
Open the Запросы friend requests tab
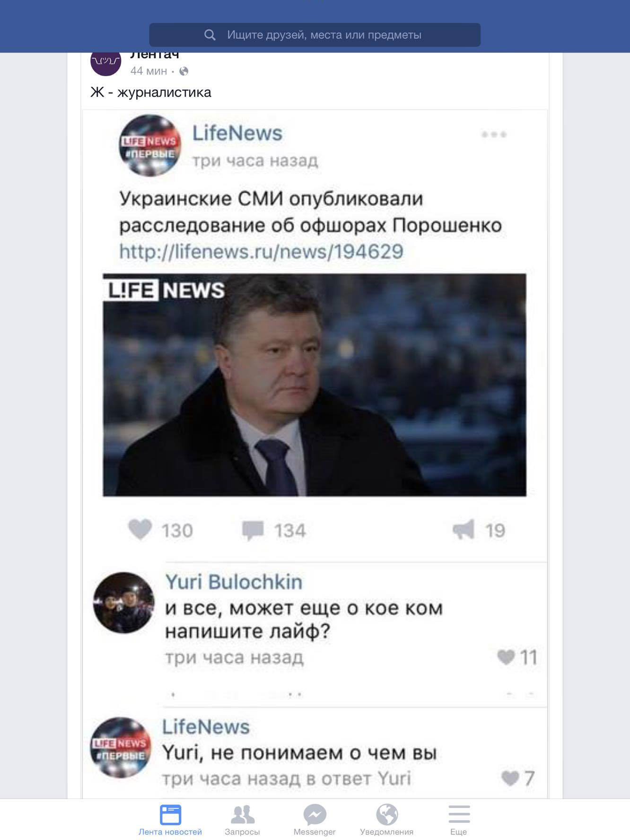click(x=242, y=820)
